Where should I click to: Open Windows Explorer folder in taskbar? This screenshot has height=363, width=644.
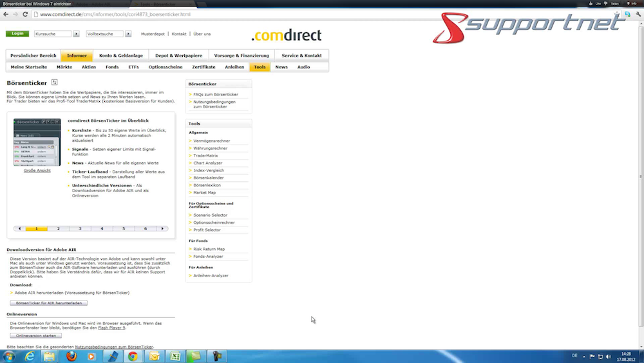[50, 356]
